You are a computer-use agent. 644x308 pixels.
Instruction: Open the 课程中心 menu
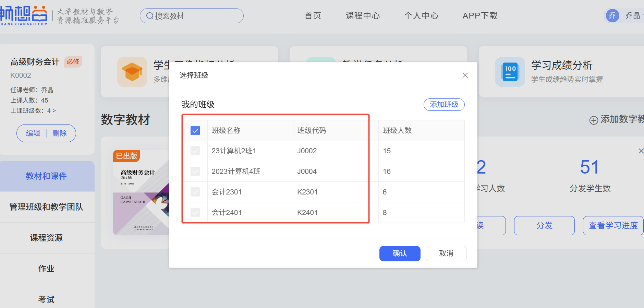[363, 16]
